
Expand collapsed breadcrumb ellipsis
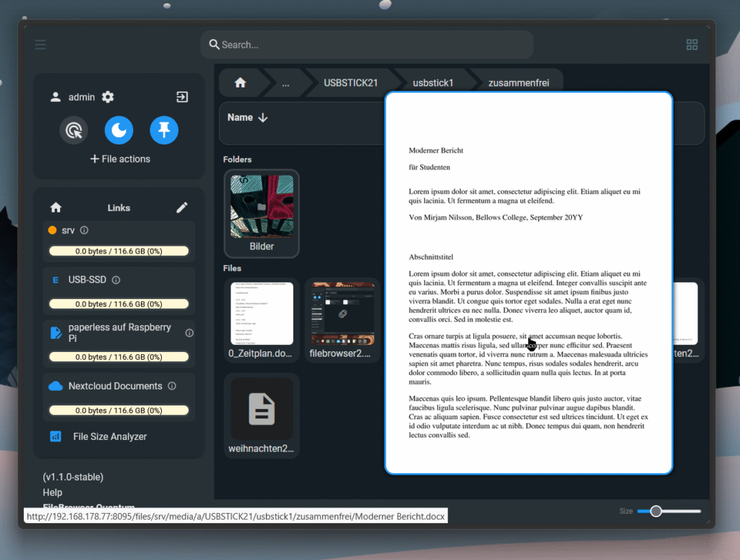[x=285, y=83]
